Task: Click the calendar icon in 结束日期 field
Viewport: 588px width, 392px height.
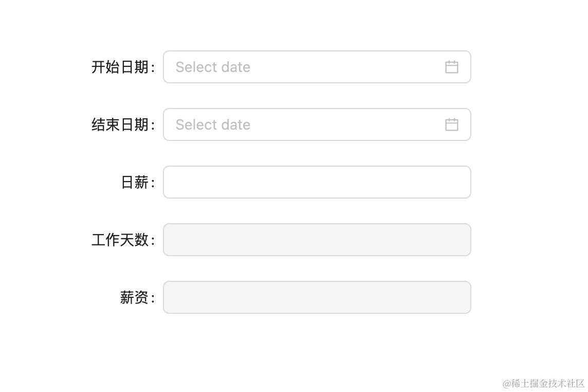Action: (451, 124)
